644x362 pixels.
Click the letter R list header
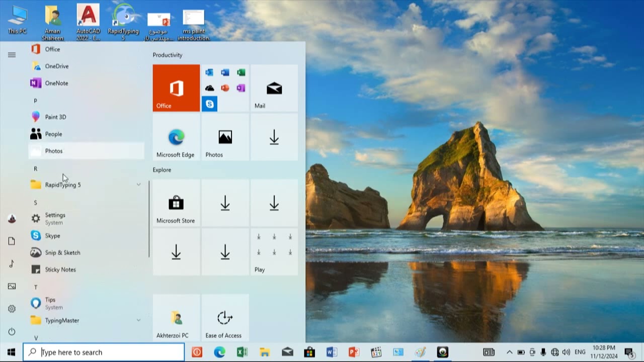click(35, 168)
